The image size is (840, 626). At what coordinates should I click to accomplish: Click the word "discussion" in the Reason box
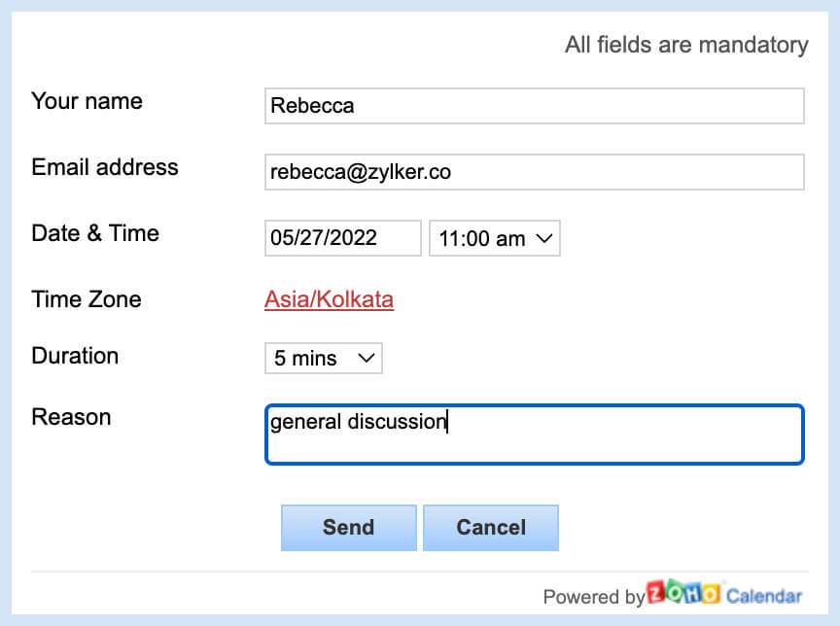(x=397, y=422)
